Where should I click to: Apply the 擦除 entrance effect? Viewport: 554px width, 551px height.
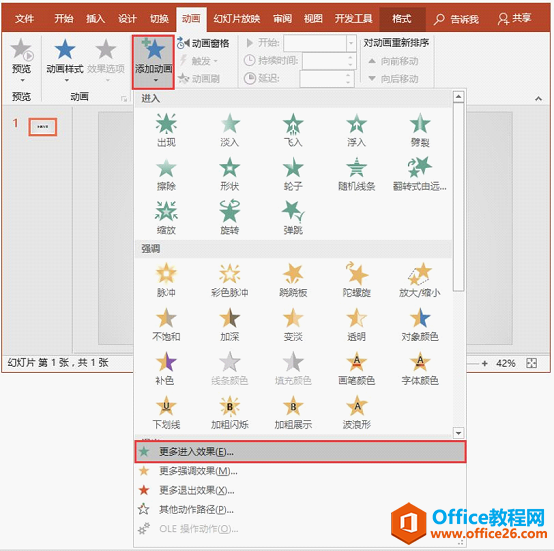(166, 174)
